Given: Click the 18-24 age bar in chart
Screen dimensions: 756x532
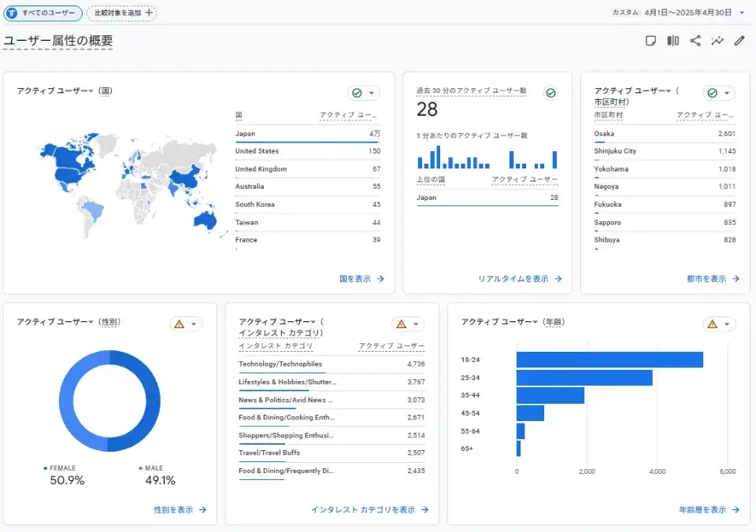Looking at the screenshot, I should tap(609, 360).
